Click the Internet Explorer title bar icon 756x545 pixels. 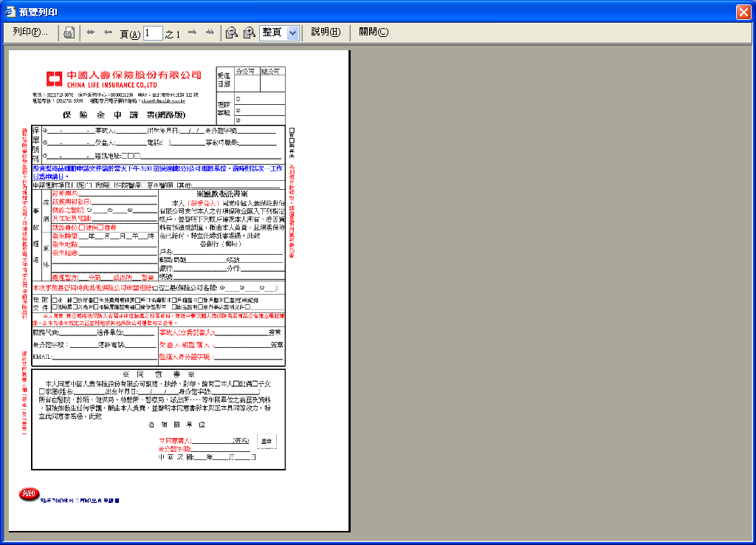tap(10, 12)
